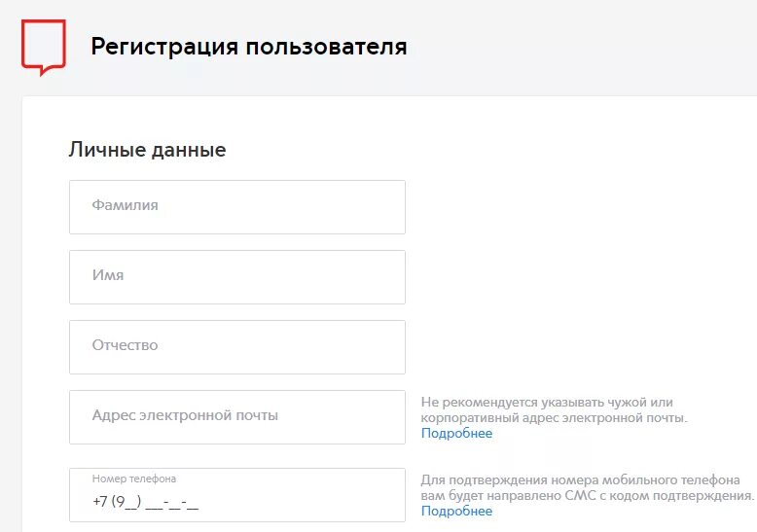This screenshot has width=757, height=532.
Task: Click the "Номер телефона" small floating label
Action: pyautogui.click(x=134, y=479)
